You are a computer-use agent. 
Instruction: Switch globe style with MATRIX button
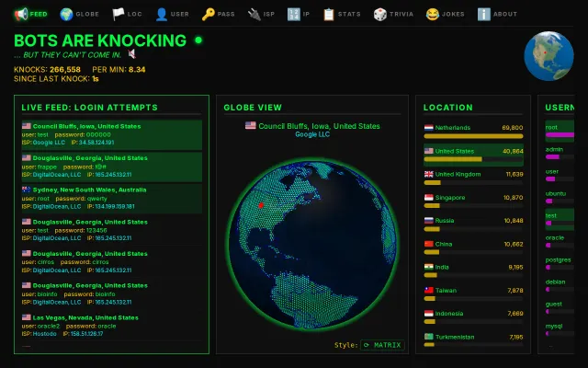pos(382,345)
